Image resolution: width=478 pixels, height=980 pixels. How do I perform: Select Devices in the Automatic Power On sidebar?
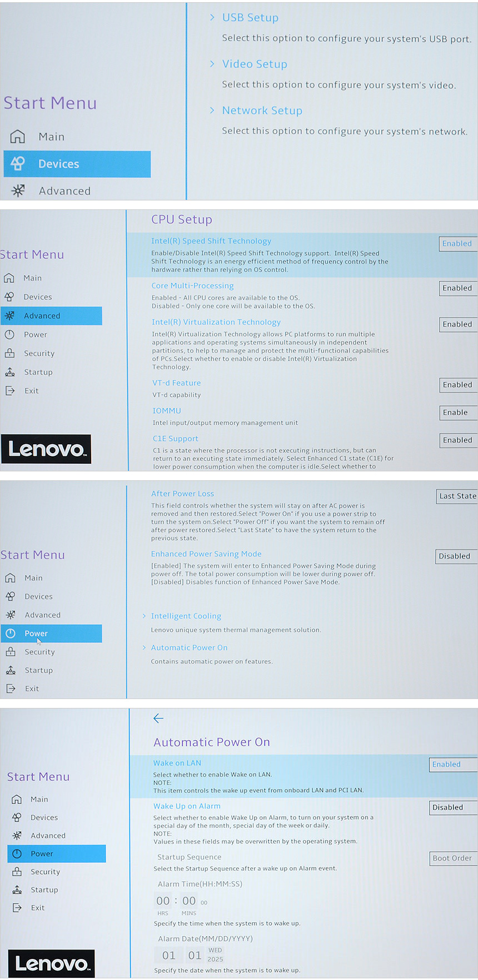coord(44,817)
